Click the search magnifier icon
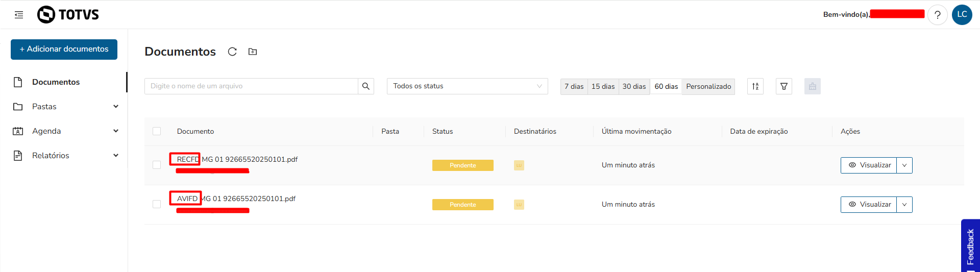This screenshot has height=272, width=980. tap(366, 86)
